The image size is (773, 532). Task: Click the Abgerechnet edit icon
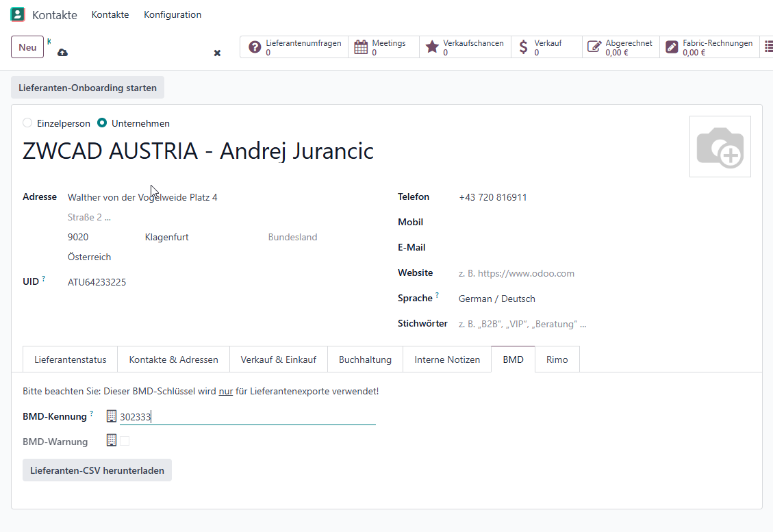pyautogui.click(x=594, y=47)
